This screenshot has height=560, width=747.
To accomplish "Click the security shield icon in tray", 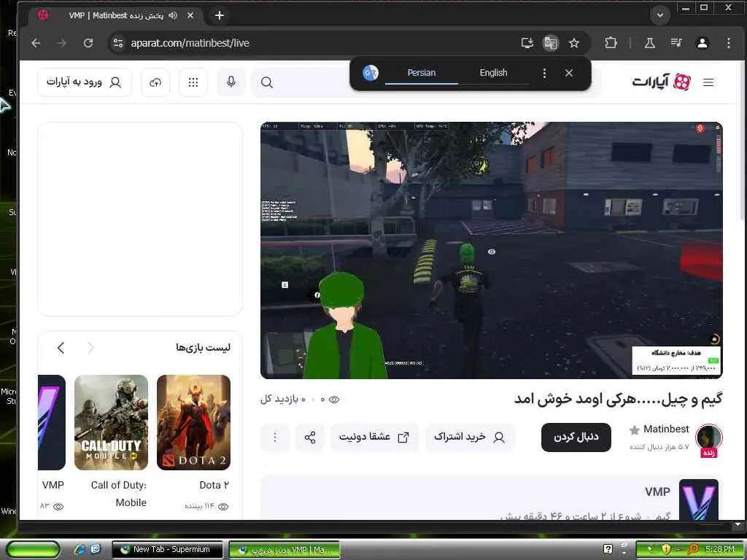I will (666, 549).
